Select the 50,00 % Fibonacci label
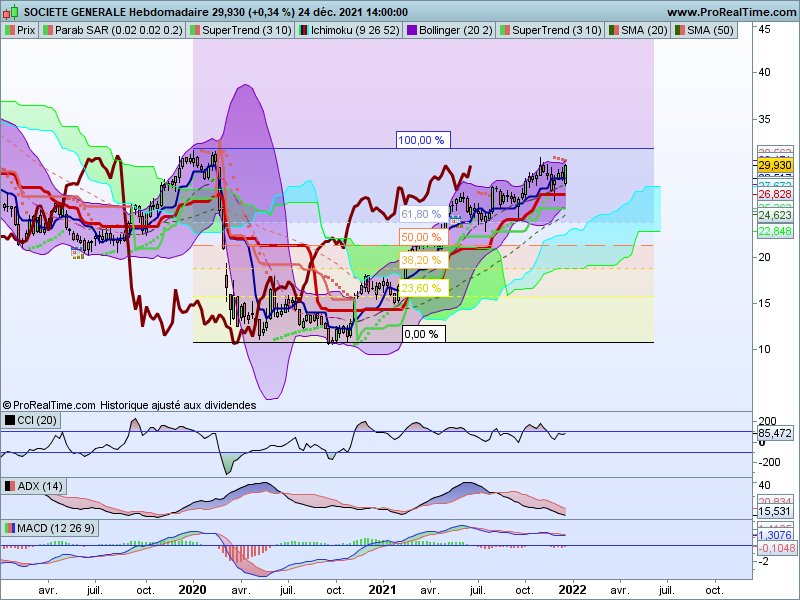The height and width of the screenshot is (600, 800). (423, 237)
